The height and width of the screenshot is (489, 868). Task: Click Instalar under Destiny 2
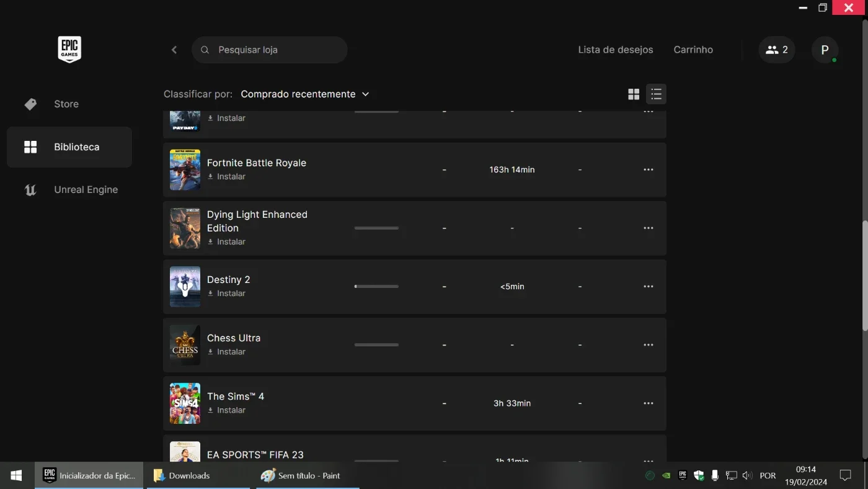tap(226, 294)
